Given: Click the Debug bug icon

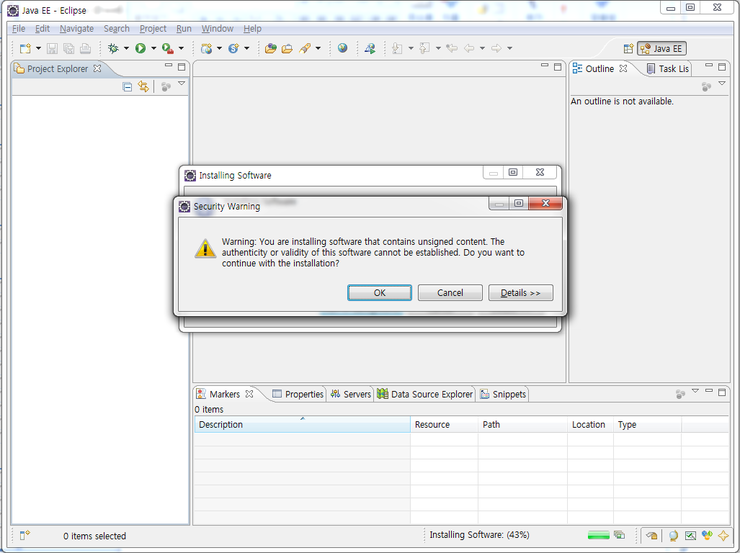Looking at the screenshot, I should click(x=113, y=48).
